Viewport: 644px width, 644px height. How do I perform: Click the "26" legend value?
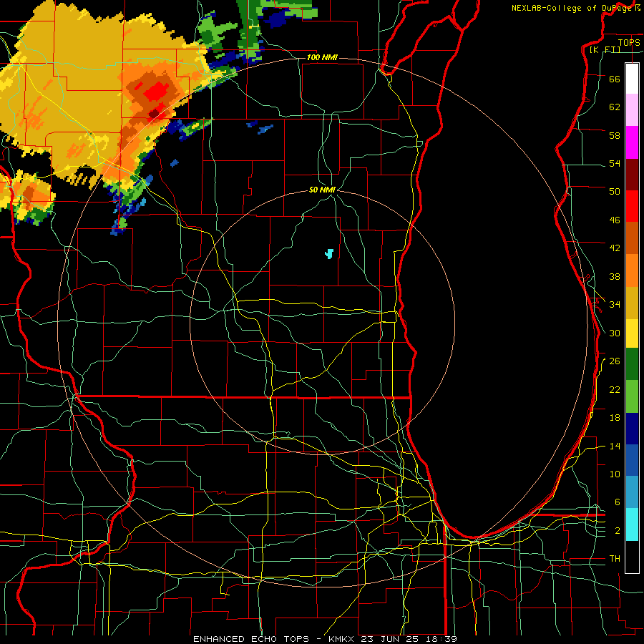click(x=615, y=361)
